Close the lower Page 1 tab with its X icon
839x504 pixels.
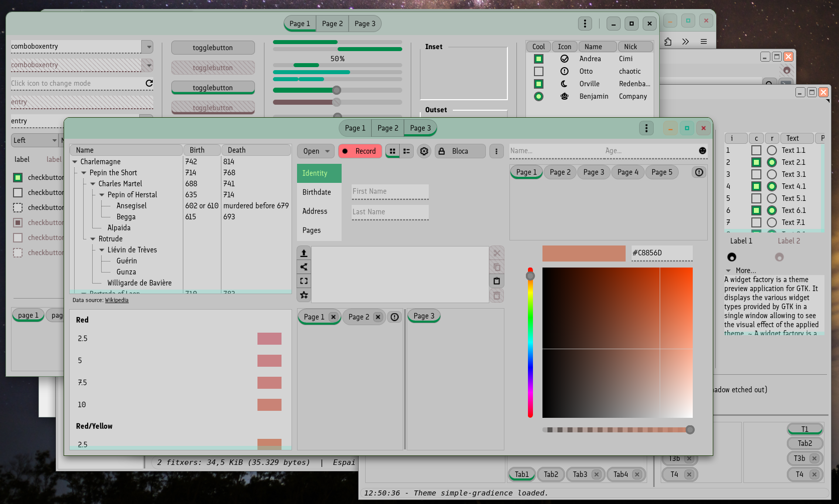pyautogui.click(x=333, y=317)
